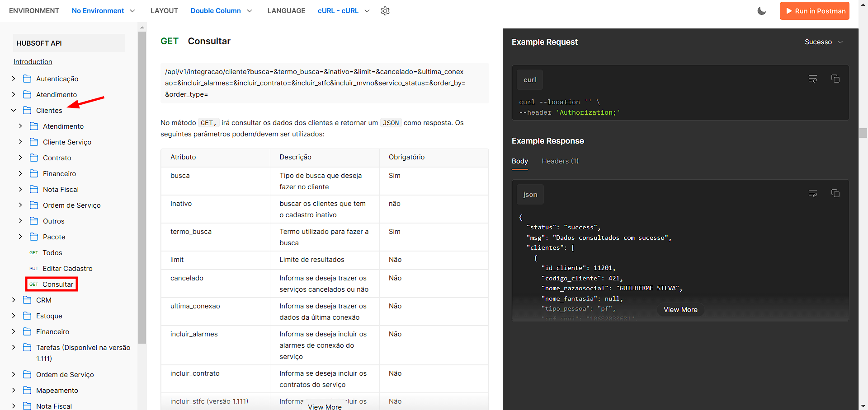
Task: Click the Ordem de Serviço subfolder icon under Clientes
Action: (34, 205)
